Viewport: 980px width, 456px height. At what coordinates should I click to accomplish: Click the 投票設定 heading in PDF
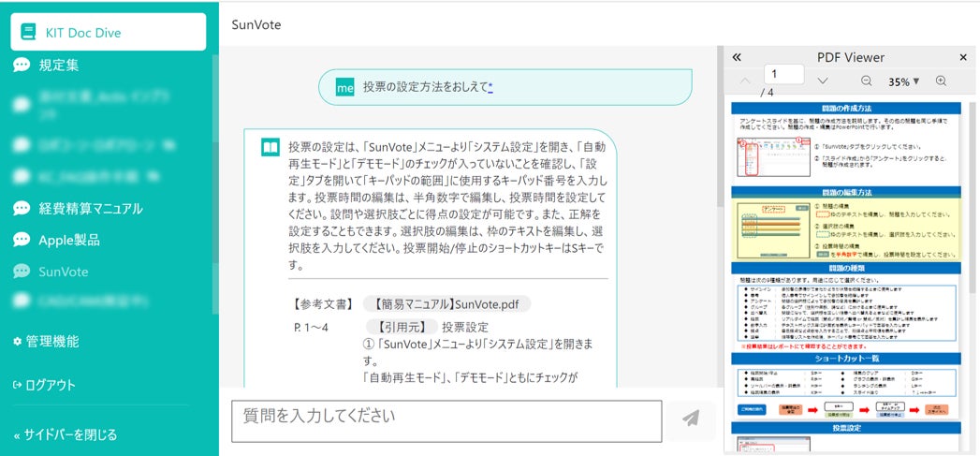pos(847,429)
